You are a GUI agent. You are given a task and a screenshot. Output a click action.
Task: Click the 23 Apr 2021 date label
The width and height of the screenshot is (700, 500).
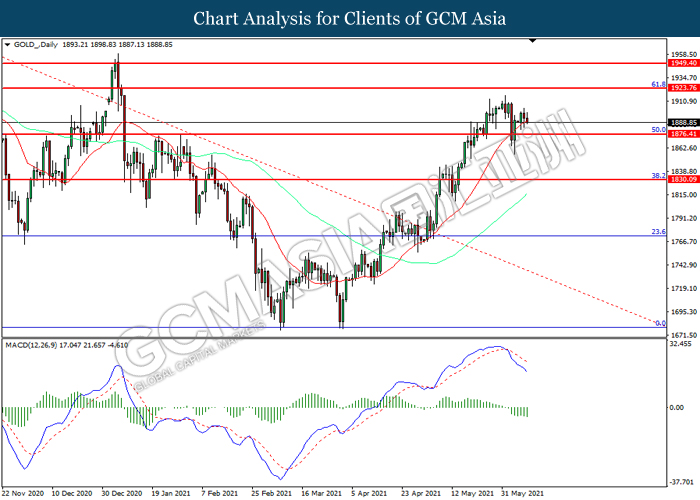click(x=421, y=493)
